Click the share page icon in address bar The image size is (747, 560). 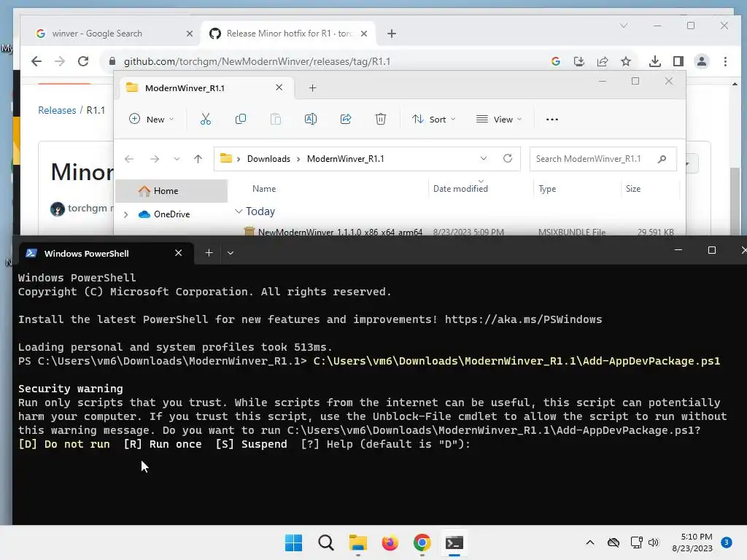pos(603,61)
